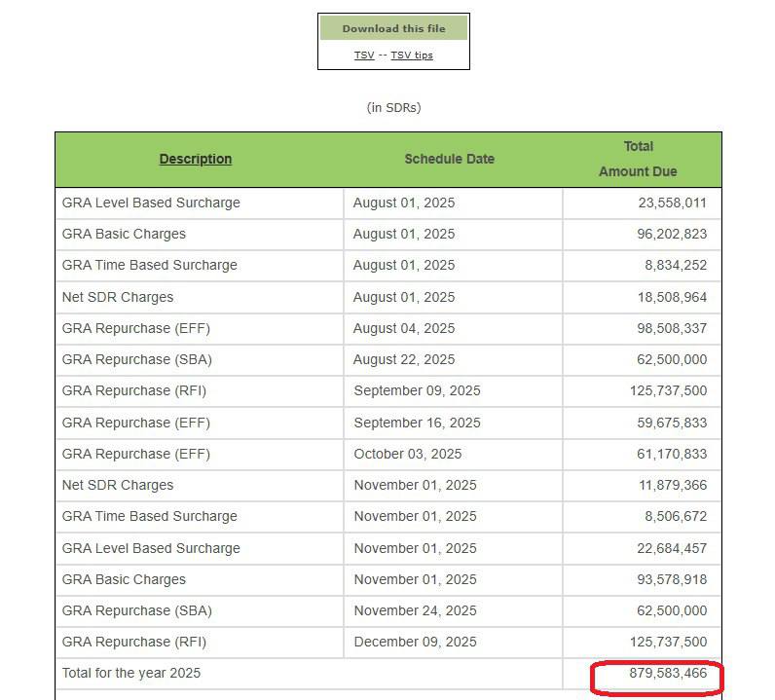Open the TSV tips link

click(x=412, y=55)
